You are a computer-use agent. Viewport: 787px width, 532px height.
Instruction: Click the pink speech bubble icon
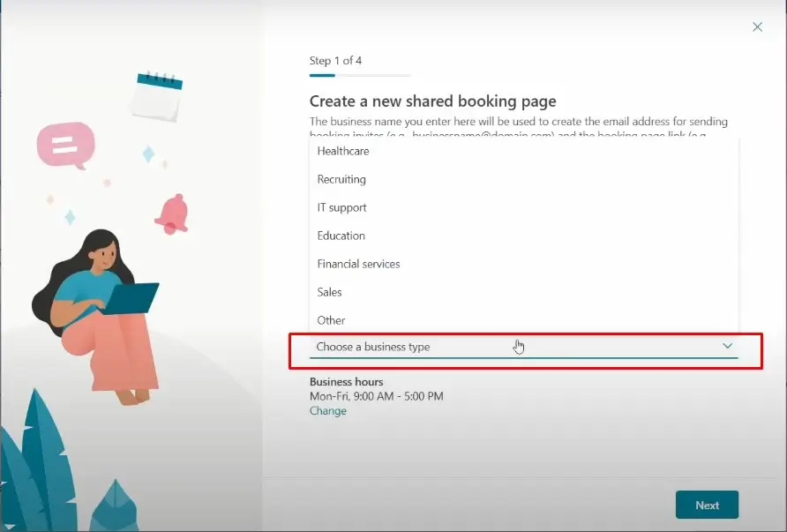[x=65, y=145]
